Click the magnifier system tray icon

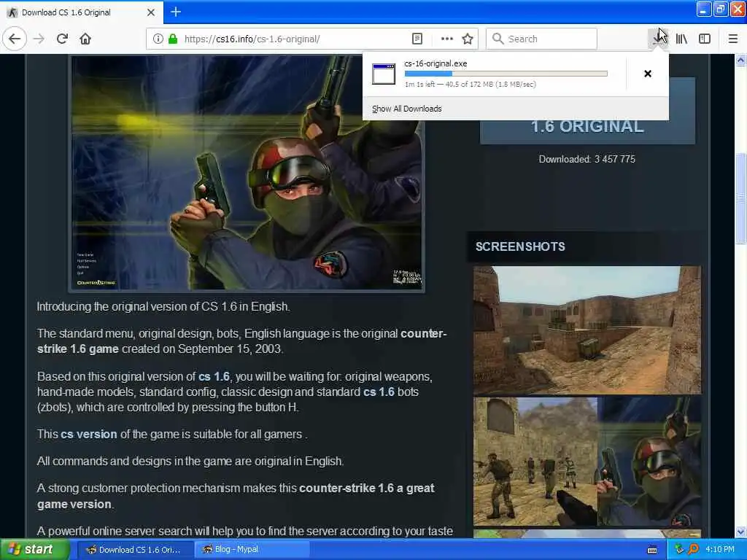click(x=694, y=550)
